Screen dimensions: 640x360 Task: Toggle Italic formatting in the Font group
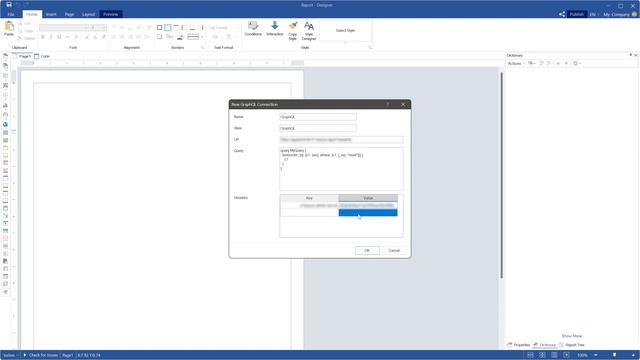[x=51, y=37]
